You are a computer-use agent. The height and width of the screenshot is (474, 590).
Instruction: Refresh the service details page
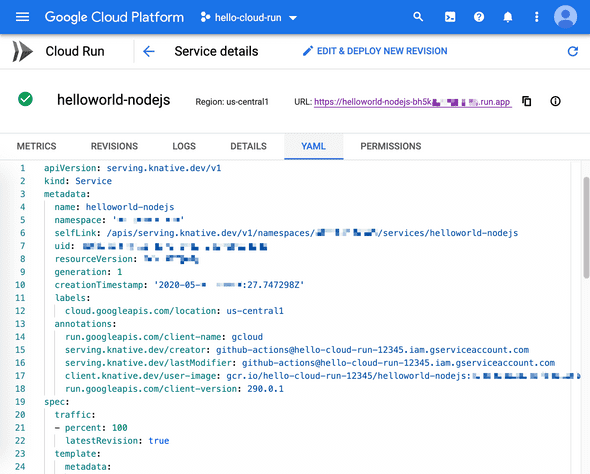[573, 51]
